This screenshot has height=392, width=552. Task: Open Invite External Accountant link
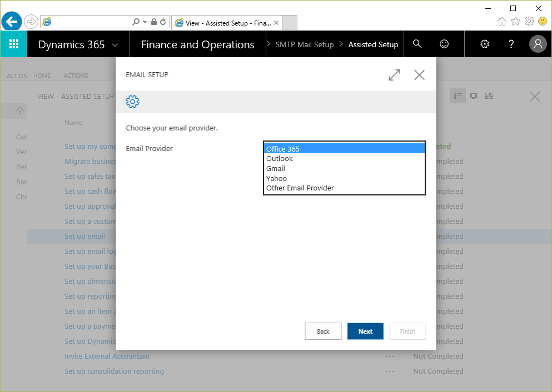[107, 356]
